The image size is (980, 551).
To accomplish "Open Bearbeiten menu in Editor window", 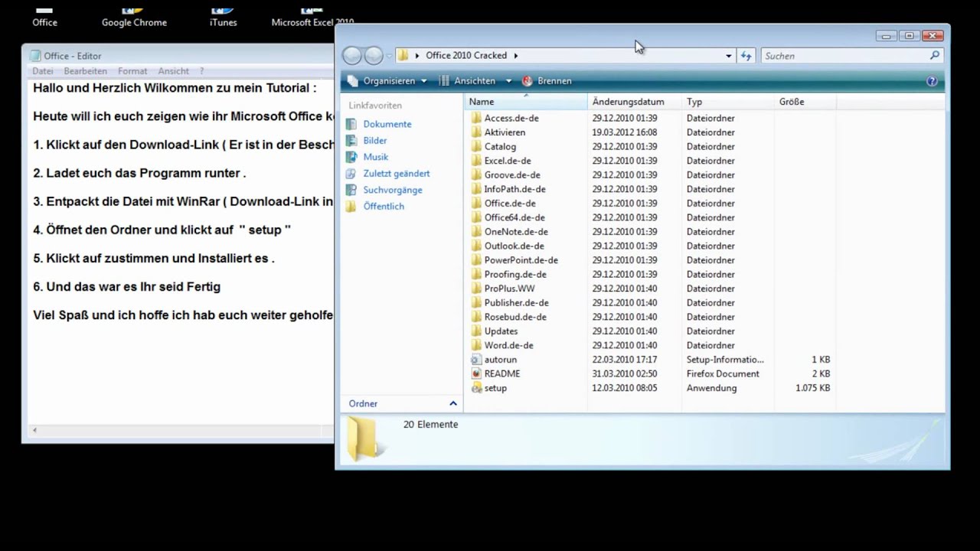I will click(85, 71).
